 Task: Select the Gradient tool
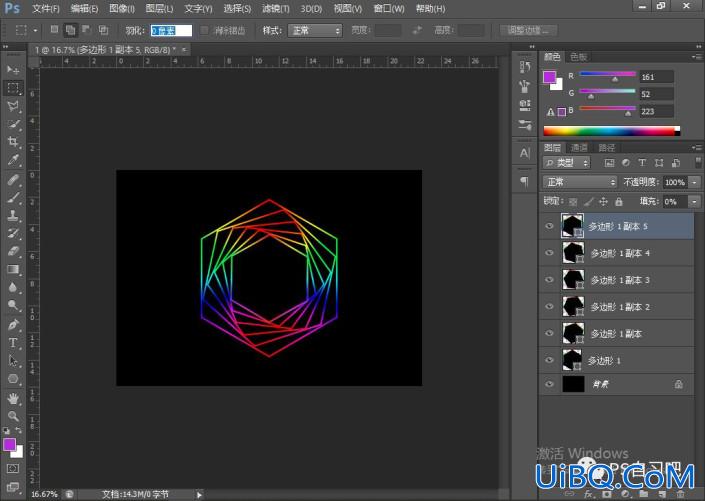[13, 269]
